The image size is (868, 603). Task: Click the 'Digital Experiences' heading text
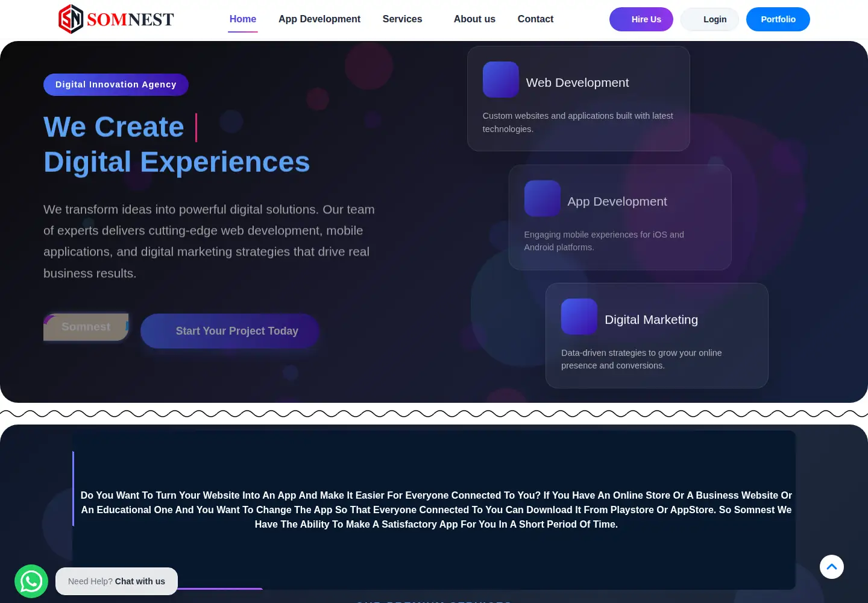pos(177,162)
